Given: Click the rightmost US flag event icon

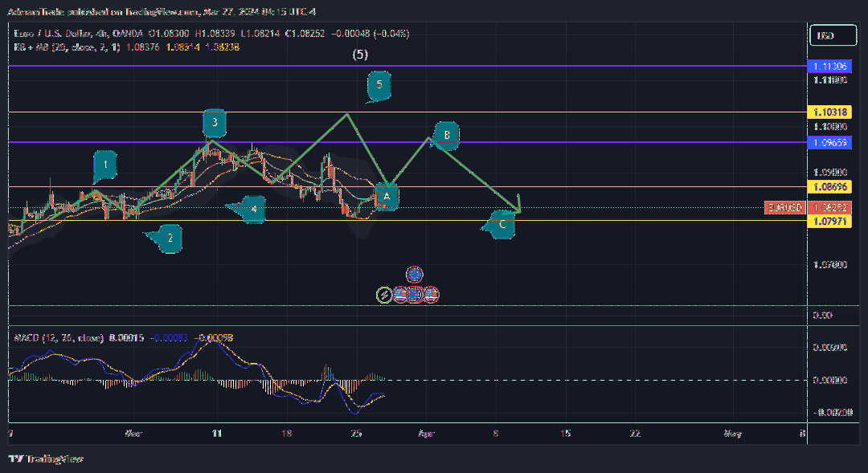Looking at the screenshot, I should [x=432, y=296].
